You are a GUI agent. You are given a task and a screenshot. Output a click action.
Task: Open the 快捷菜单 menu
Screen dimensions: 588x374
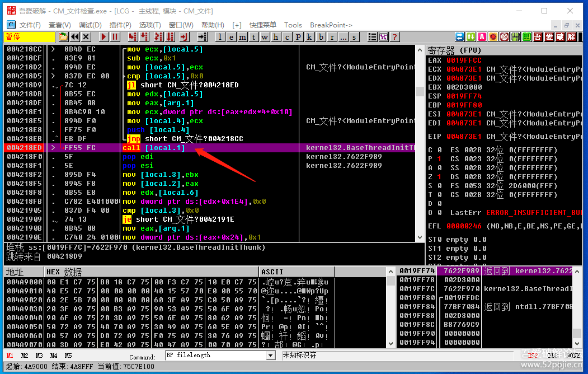263,25
